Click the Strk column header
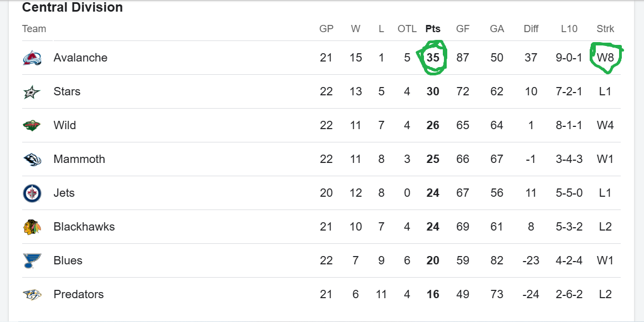Image resolution: width=644 pixels, height=322 pixels. (605, 29)
